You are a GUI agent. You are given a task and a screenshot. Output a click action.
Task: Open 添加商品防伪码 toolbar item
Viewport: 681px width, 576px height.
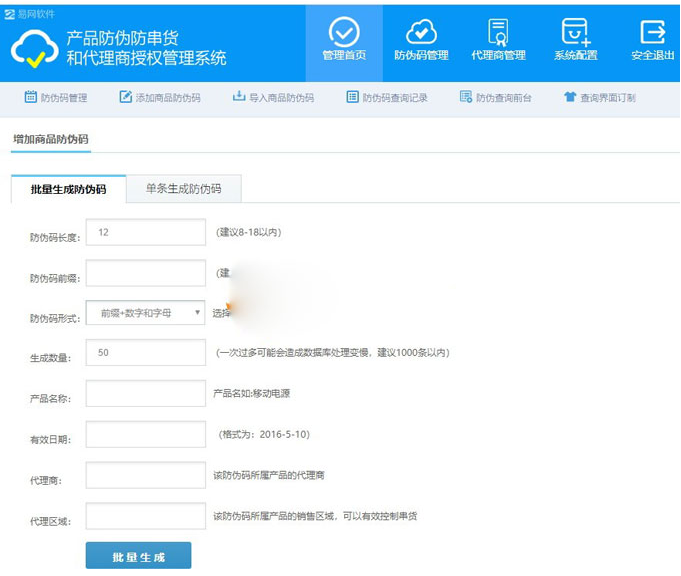point(160,98)
